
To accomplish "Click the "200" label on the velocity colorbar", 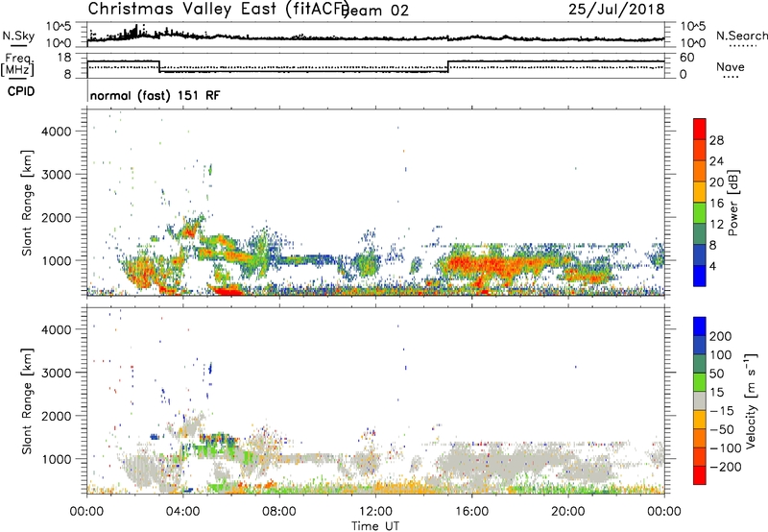I will coord(721,336).
